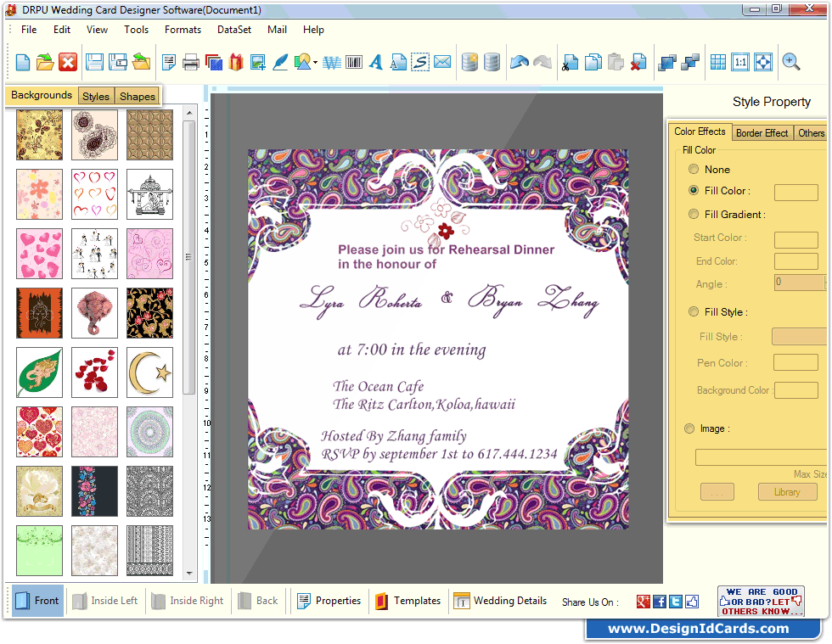
Task: Open Wedding Details
Action: coord(500,601)
